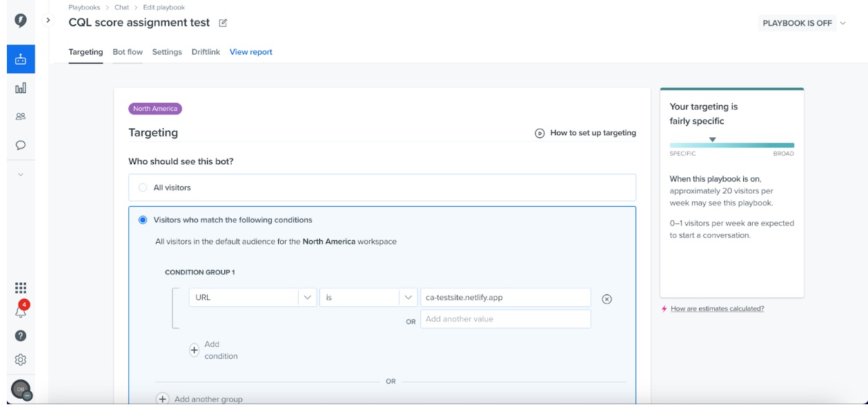Click the plus icon to add condition
The image size is (868, 407).
194,350
